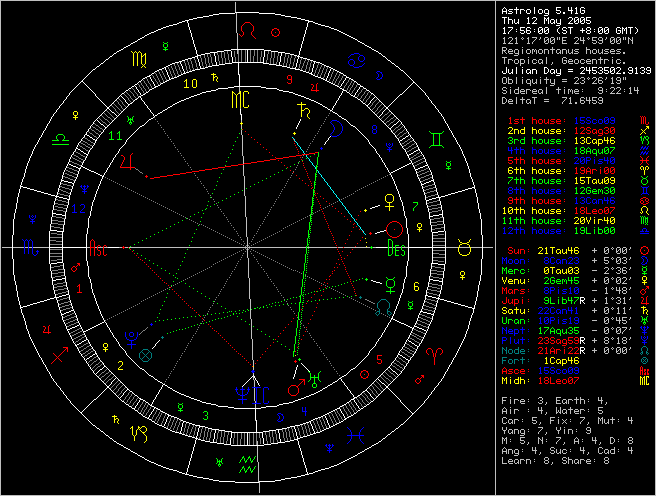This screenshot has height=496, width=656.
Task: Select the red Sun circle near the Descendant
Action: [x=394, y=229]
